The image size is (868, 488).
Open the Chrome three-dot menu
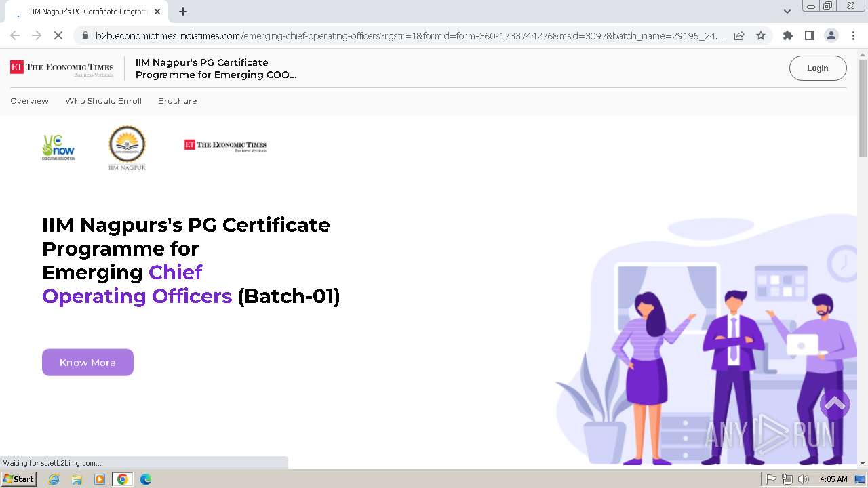click(x=853, y=35)
